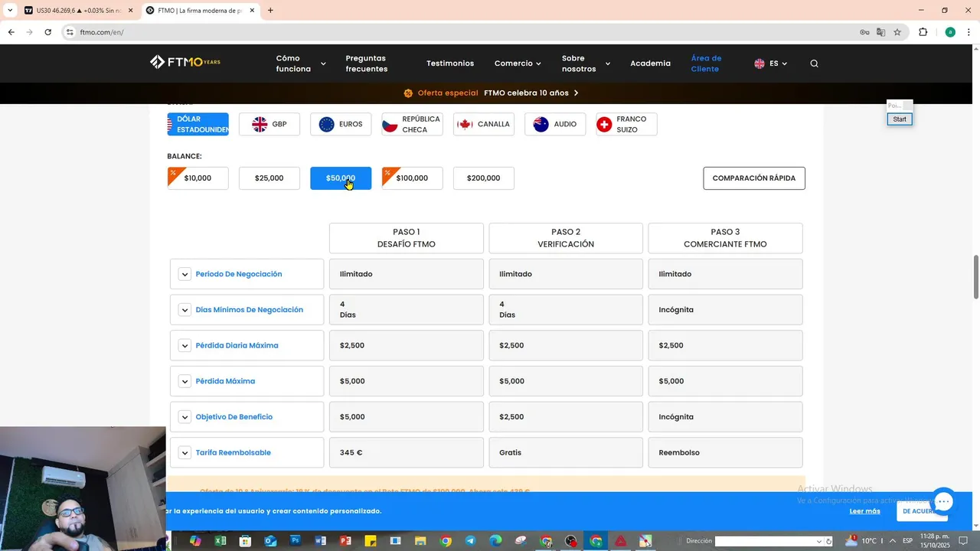Open PowerPoint from the taskbar

pos(345,541)
